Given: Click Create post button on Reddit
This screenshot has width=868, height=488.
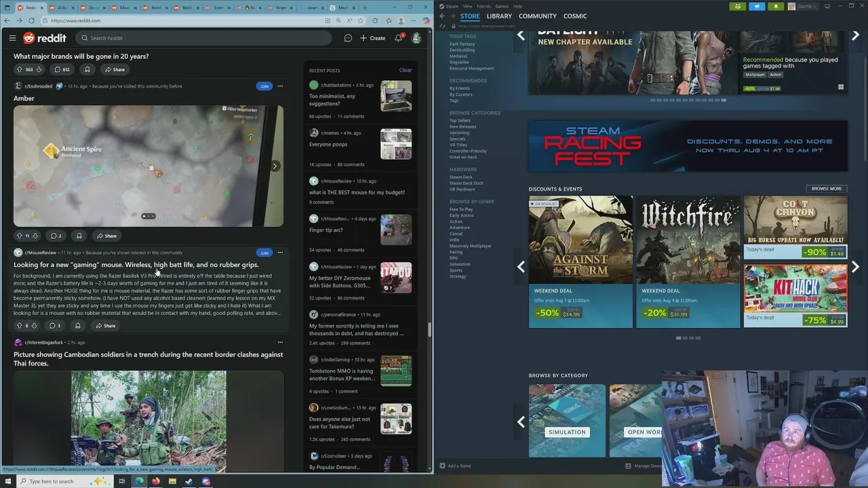Looking at the screenshot, I should point(373,38).
